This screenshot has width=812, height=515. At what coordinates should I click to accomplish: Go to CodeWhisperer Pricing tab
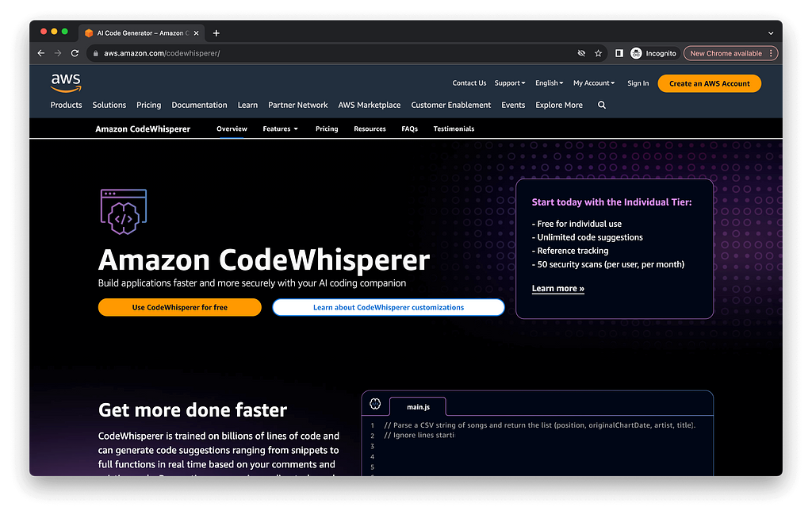coord(327,129)
